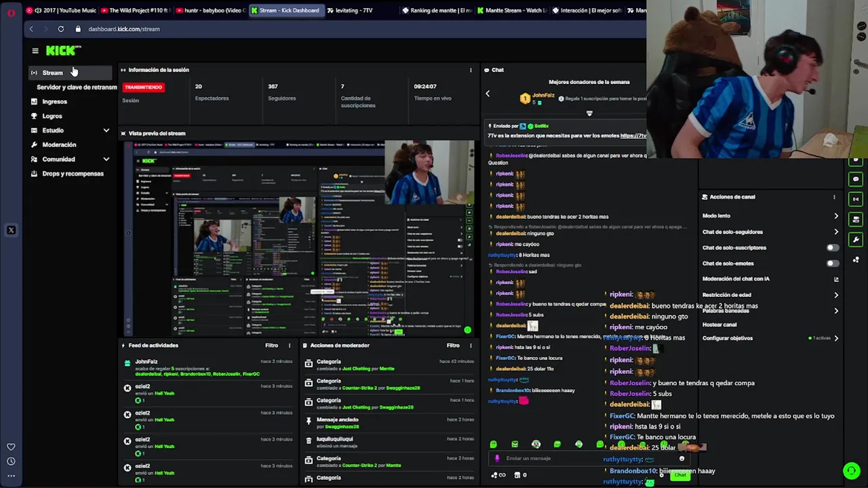Screen dimensions: 868x488
Task: Open Configurar objetivos arrow
Action: click(836, 338)
